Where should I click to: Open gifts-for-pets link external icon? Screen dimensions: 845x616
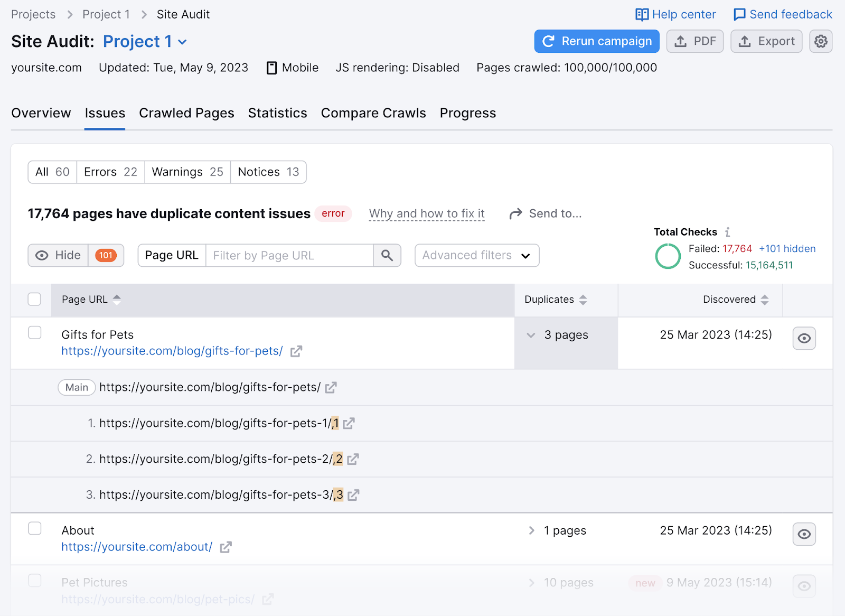[x=296, y=351]
